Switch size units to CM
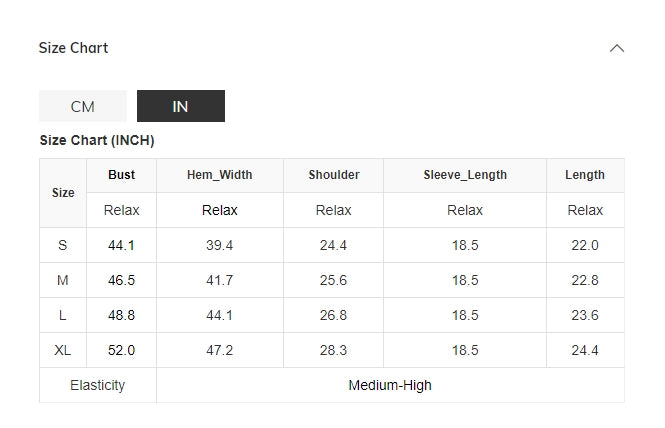Viewport: 665px width, 428px height. pos(83,106)
